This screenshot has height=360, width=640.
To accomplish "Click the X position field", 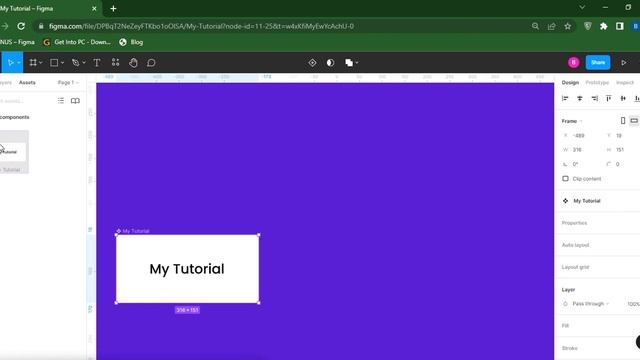I will coord(579,136).
